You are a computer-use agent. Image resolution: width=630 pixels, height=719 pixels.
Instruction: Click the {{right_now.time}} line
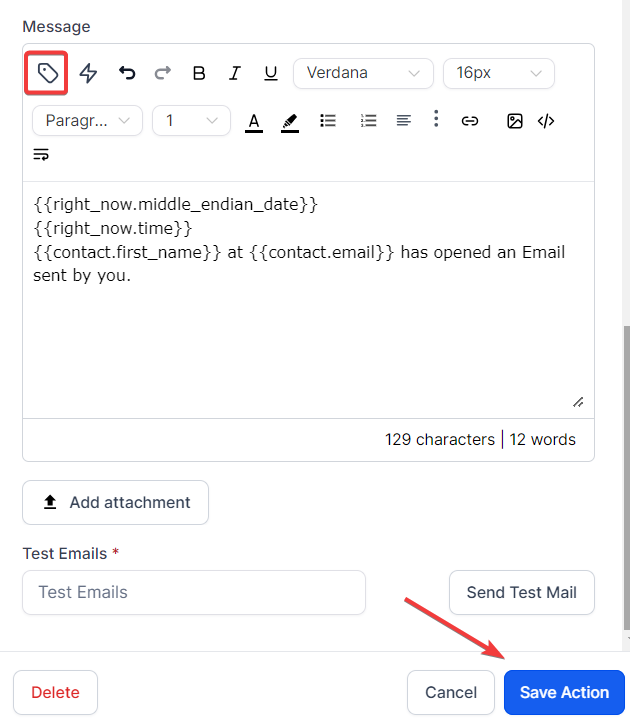(x=113, y=228)
